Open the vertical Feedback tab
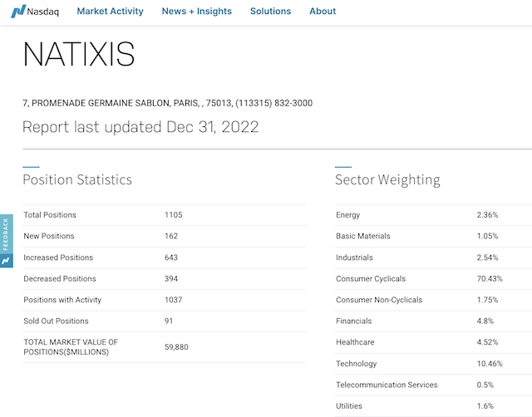Screen dimensions: 532x417 click(x=6, y=233)
